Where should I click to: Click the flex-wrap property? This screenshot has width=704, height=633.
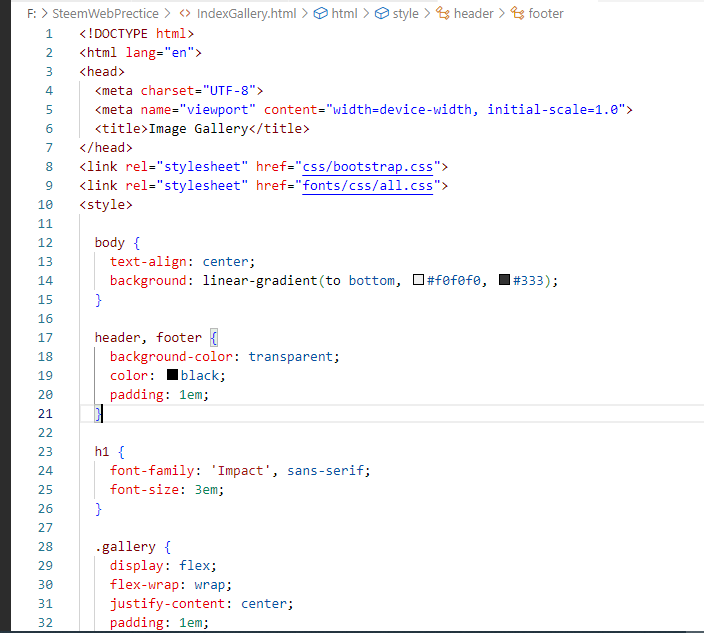click(x=145, y=585)
